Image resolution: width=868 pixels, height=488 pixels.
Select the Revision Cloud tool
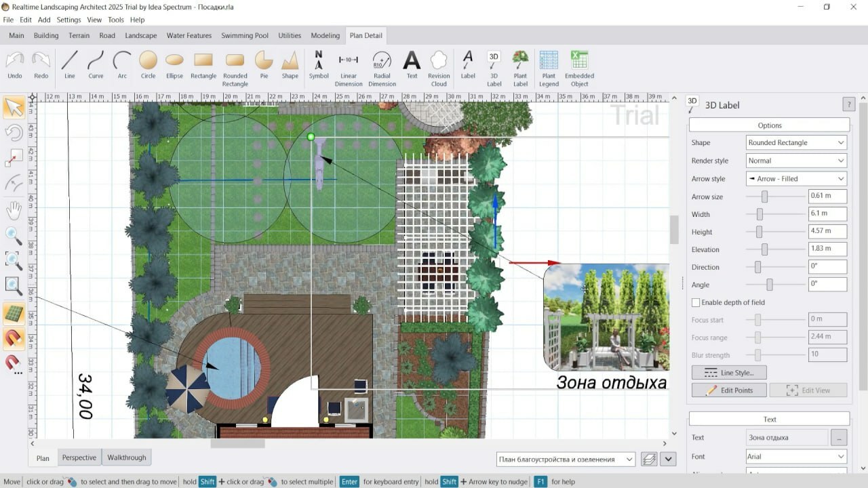(439, 68)
